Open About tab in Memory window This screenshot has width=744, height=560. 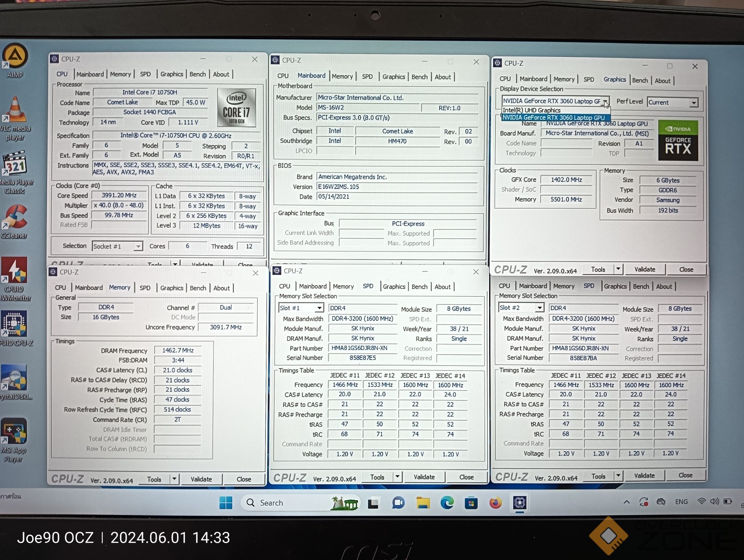(221, 288)
